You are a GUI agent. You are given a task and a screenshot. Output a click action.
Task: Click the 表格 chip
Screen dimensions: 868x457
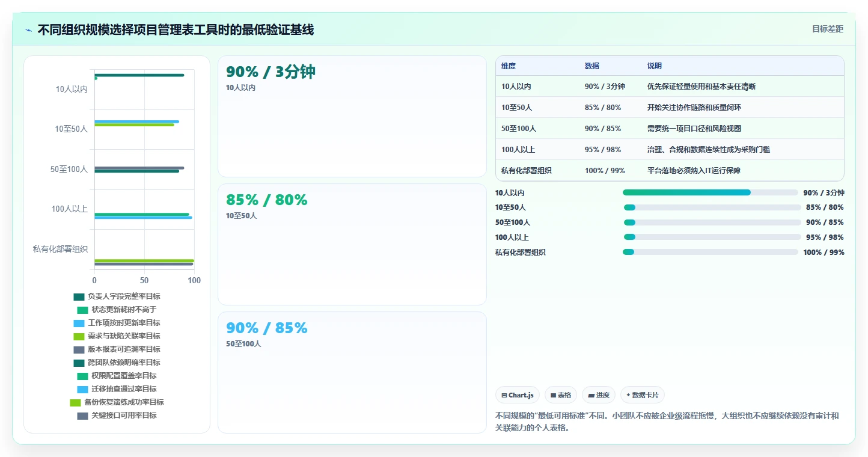561,395
